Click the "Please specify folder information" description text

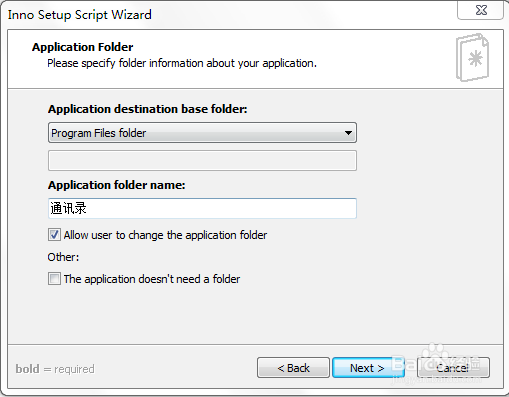pos(182,63)
